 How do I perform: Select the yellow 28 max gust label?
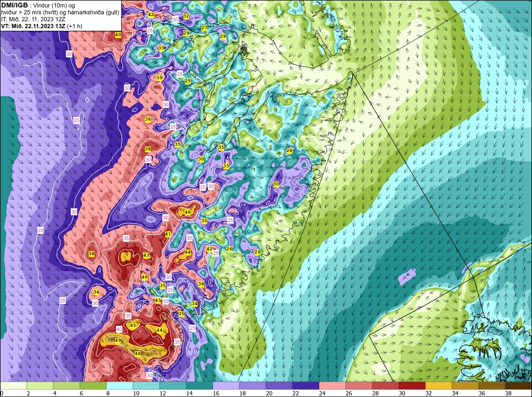[x=289, y=150]
